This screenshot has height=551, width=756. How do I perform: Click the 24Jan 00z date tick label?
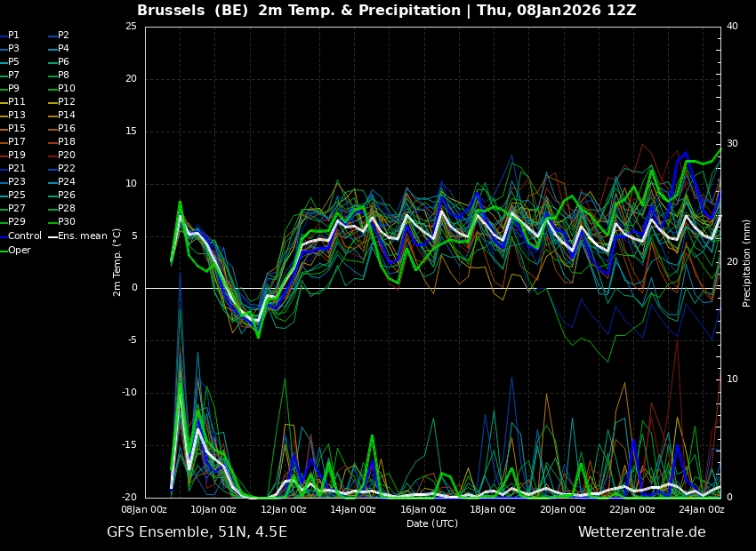(701, 509)
